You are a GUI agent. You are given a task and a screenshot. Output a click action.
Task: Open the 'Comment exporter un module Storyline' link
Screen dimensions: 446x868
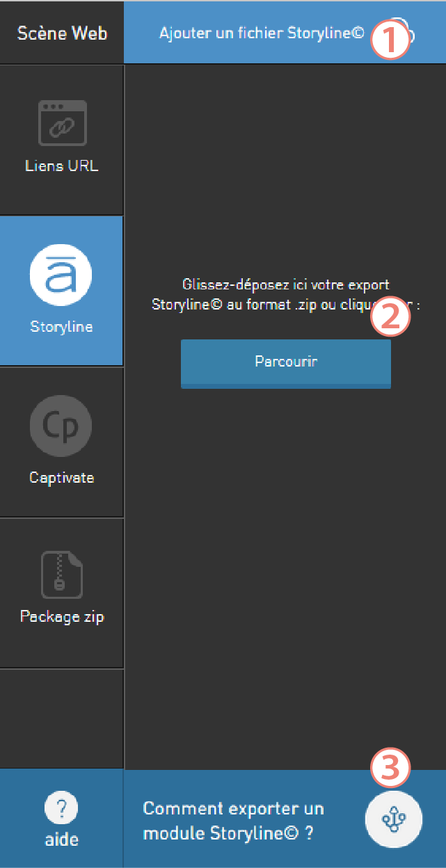point(234,820)
